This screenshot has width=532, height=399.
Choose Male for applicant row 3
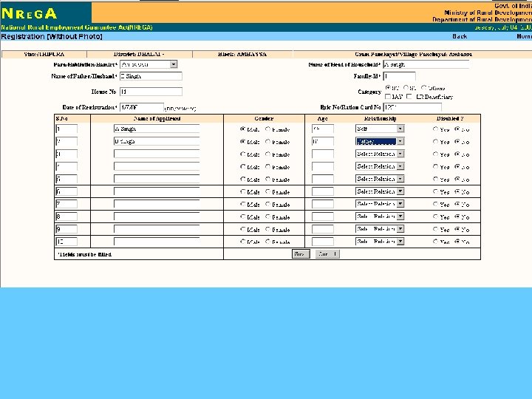(x=242, y=154)
